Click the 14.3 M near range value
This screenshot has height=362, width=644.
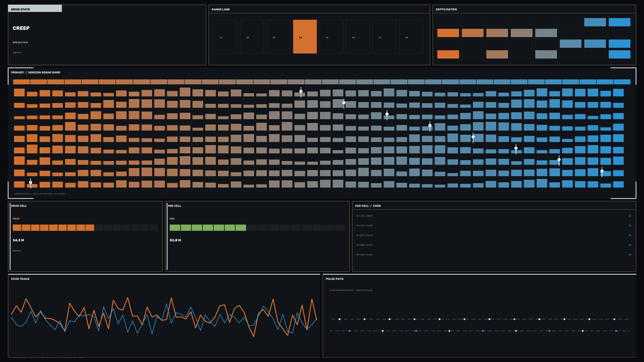[x=18, y=240]
